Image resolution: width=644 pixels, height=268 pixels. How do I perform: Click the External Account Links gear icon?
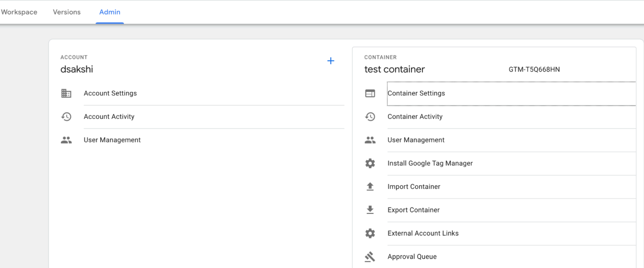pos(370,233)
